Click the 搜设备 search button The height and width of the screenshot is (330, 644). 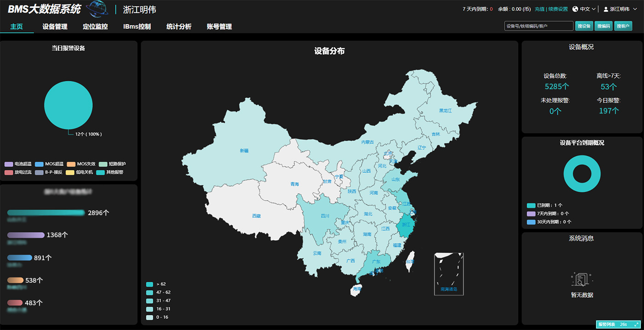coord(584,26)
